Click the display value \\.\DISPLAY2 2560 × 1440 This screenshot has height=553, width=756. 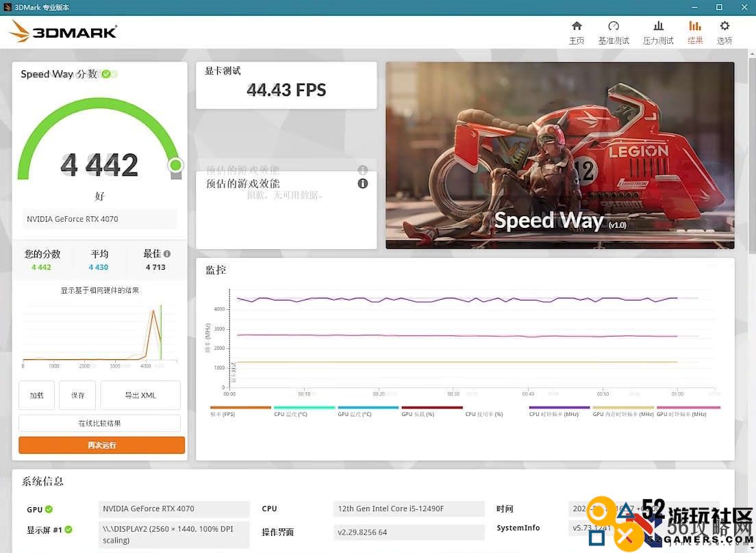coord(174,535)
